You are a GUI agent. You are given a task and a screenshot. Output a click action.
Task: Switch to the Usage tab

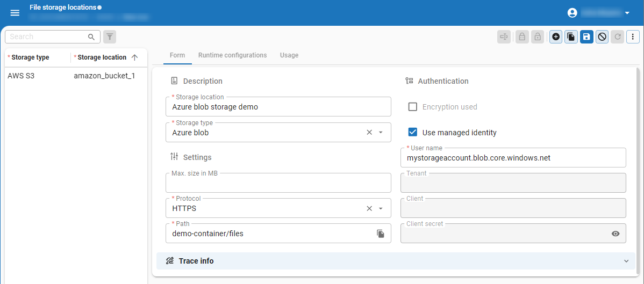coord(289,55)
